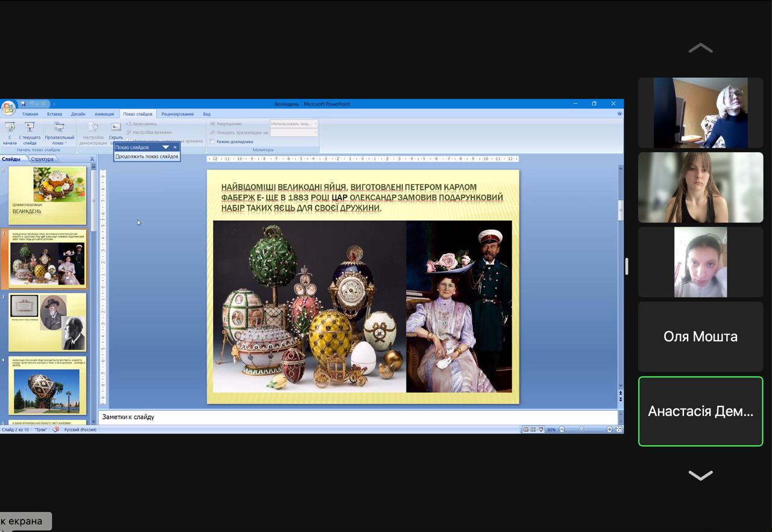This screenshot has height=532, width=772.
Task: Open Показать презентацию на dropdown
Action: [293, 132]
